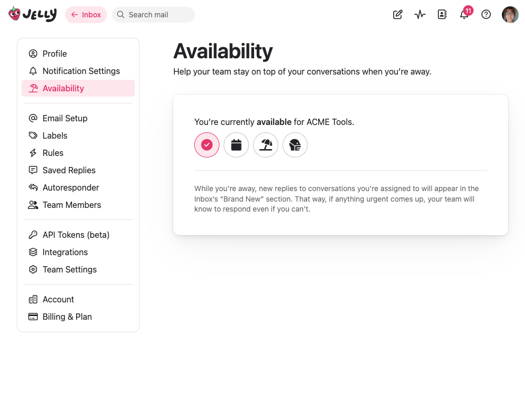Open your account menu via profile photo
Screen dimensions: 525x420
click(510, 14)
